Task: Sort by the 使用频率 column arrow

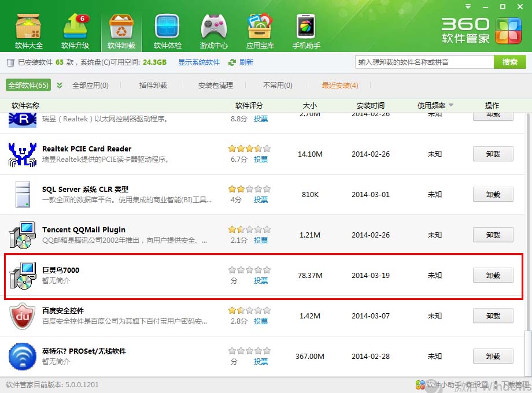Action: 451,105
